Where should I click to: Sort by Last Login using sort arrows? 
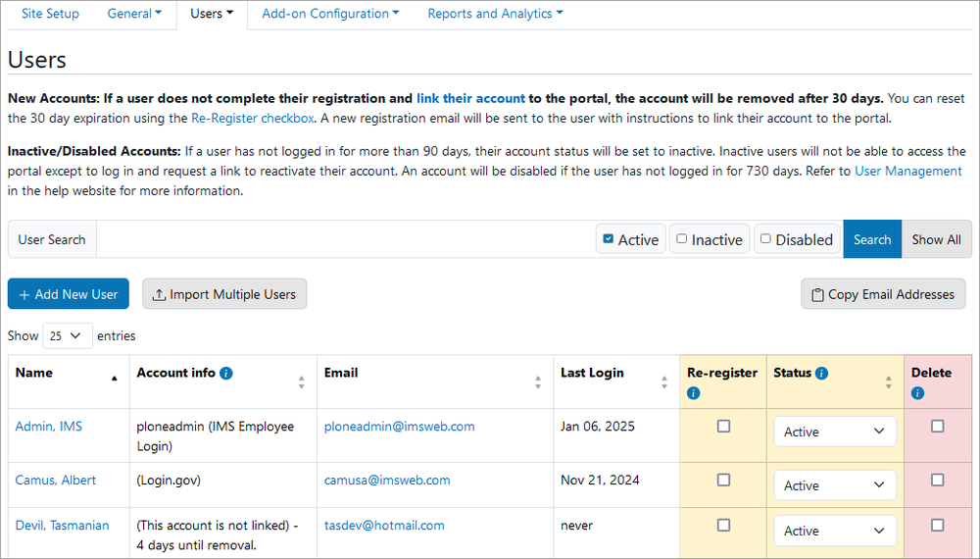[664, 382]
